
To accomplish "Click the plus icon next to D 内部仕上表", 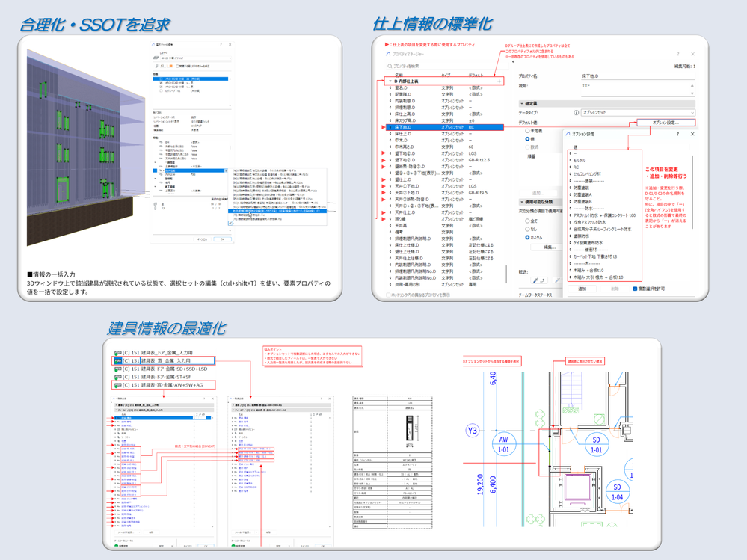I will point(499,81).
